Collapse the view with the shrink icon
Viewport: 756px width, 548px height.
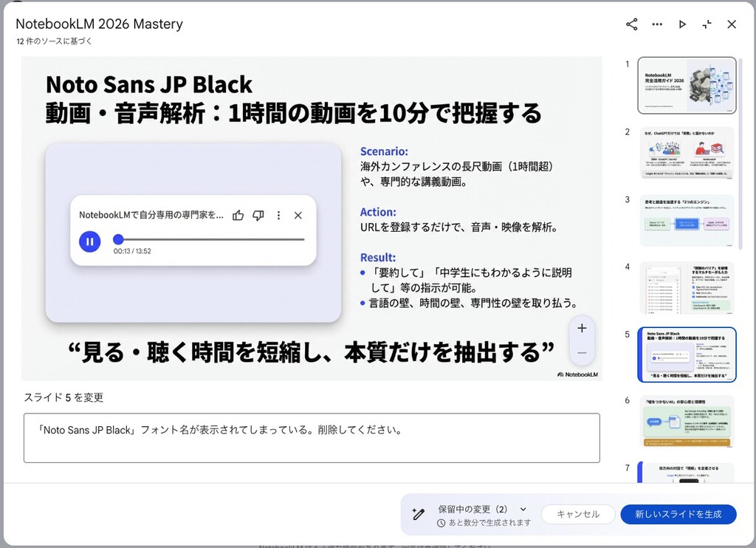point(707,24)
